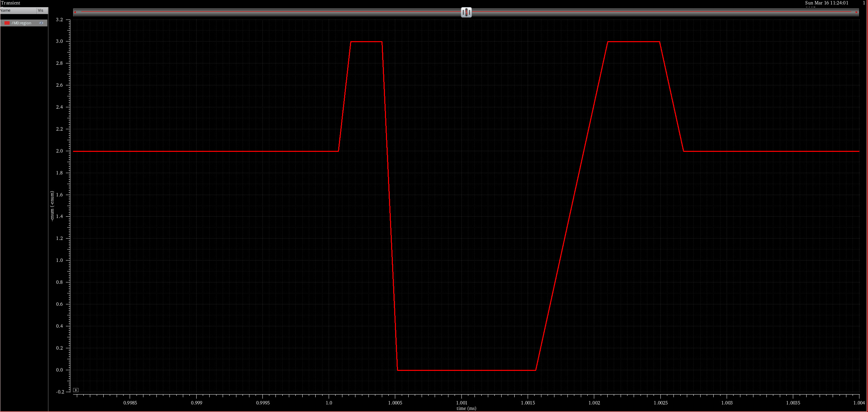Click the left red arrow of zoom bar
Viewport: 868px width, 412px height.
pos(75,12)
